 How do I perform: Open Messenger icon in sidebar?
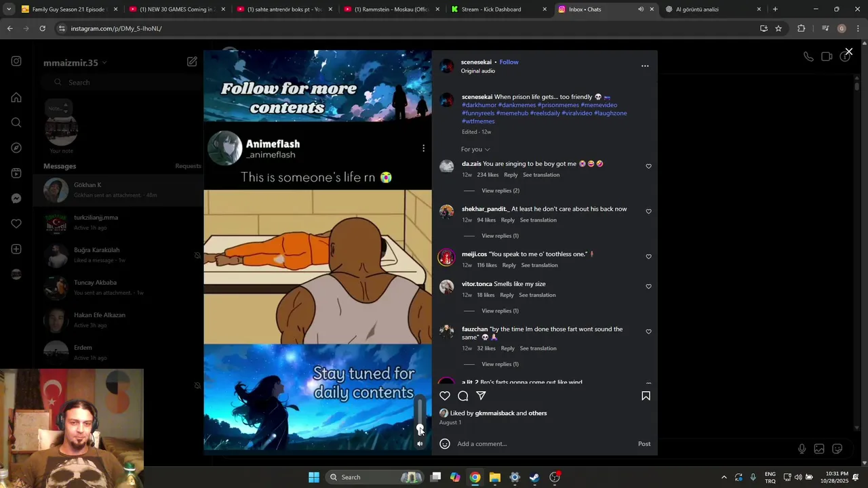tap(16, 199)
